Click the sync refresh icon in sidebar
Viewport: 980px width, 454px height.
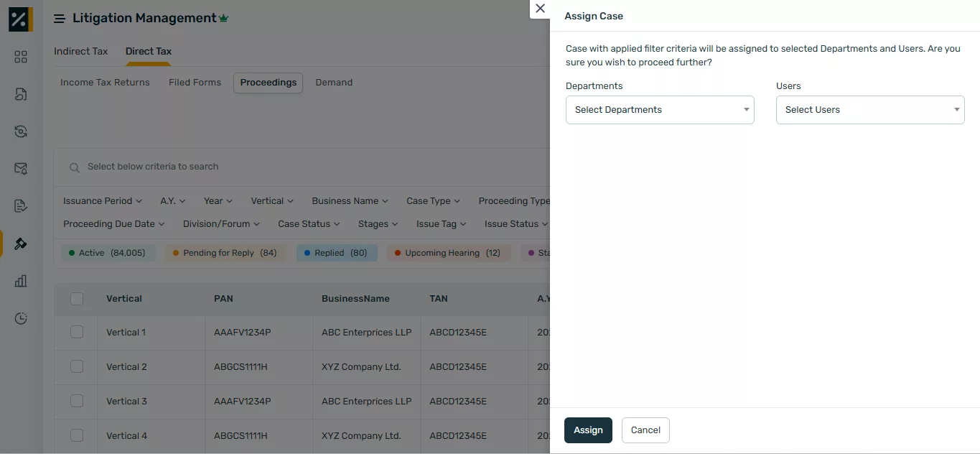(x=21, y=131)
